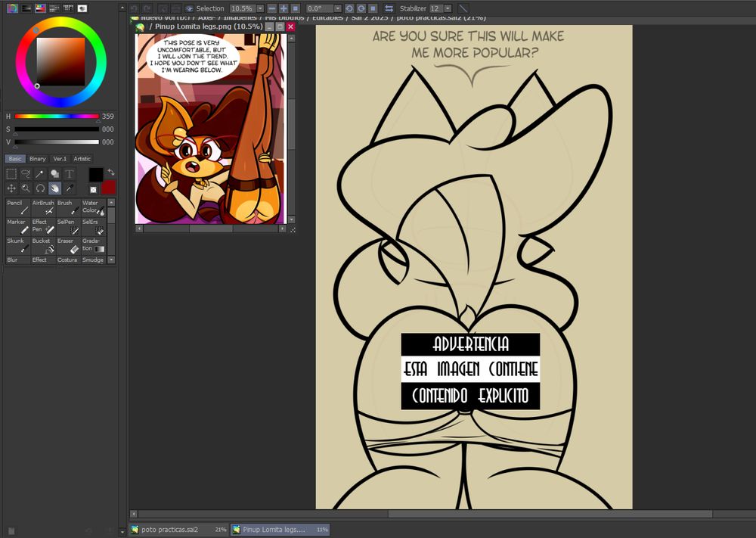Choose the Eraser tool
The width and height of the screenshot is (756, 538).
point(68,245)
